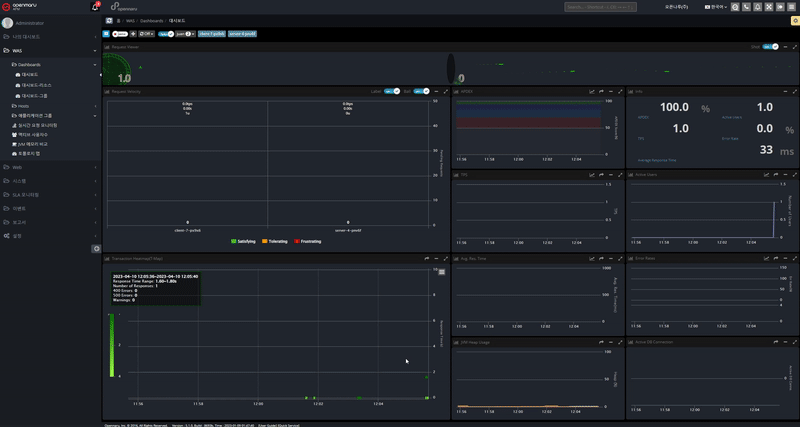Click the share arrow on APDEX panel
The image size is (800, 427).
point(601,91)
